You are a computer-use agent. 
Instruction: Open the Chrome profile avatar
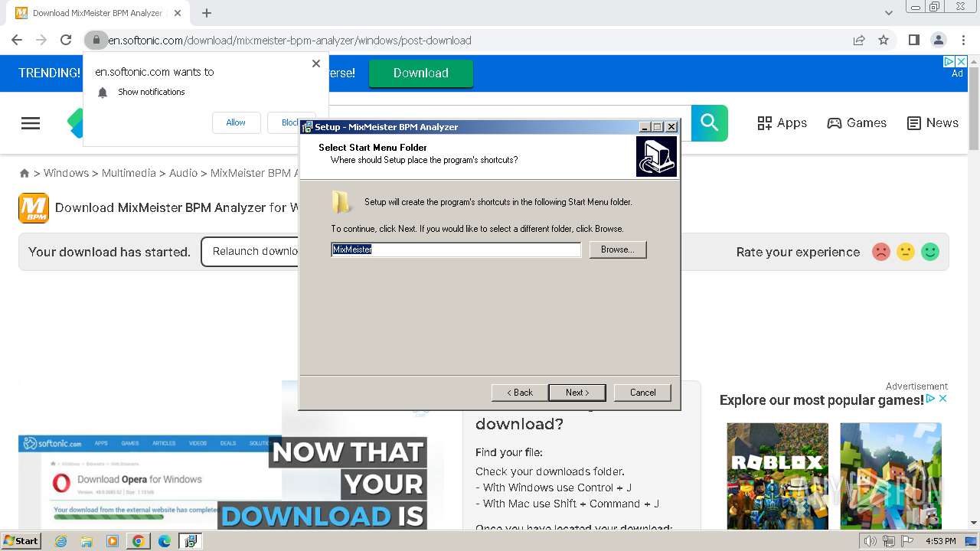tap(938, 40)
